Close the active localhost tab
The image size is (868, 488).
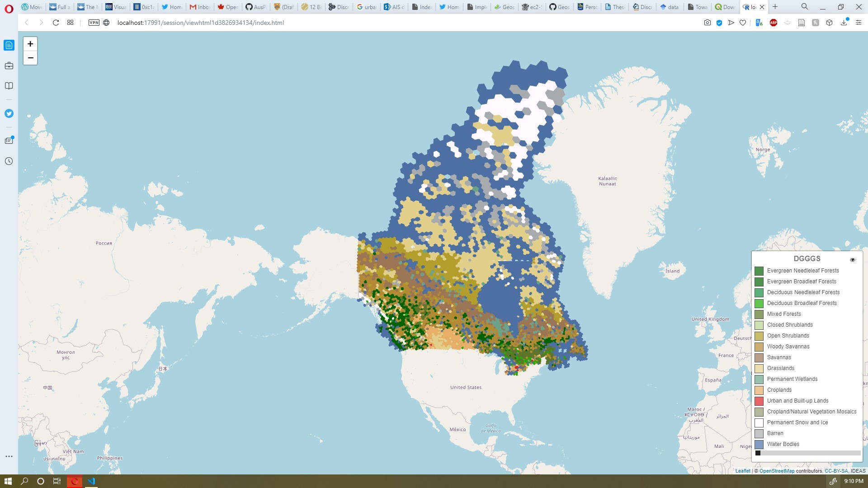[x=762, y=7]
